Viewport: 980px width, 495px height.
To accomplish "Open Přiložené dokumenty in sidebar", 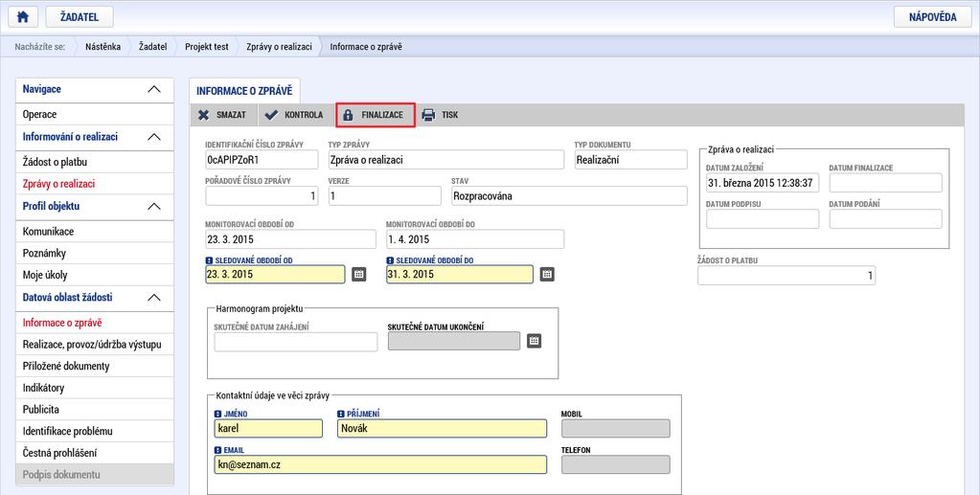I will [95, 366].
